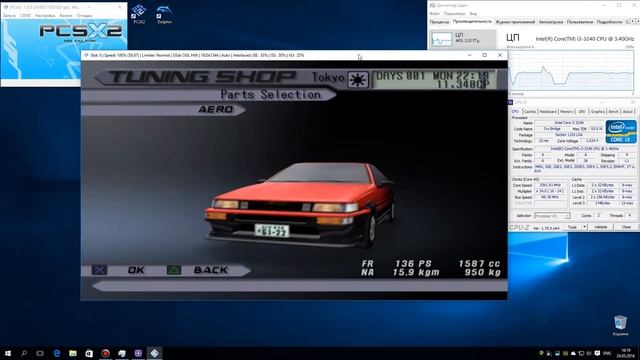This screenshot has width=640, height=360.
Task: Open the SPD tab in CPU-Z
Action: pyautogui.click(x=582, y=111)
